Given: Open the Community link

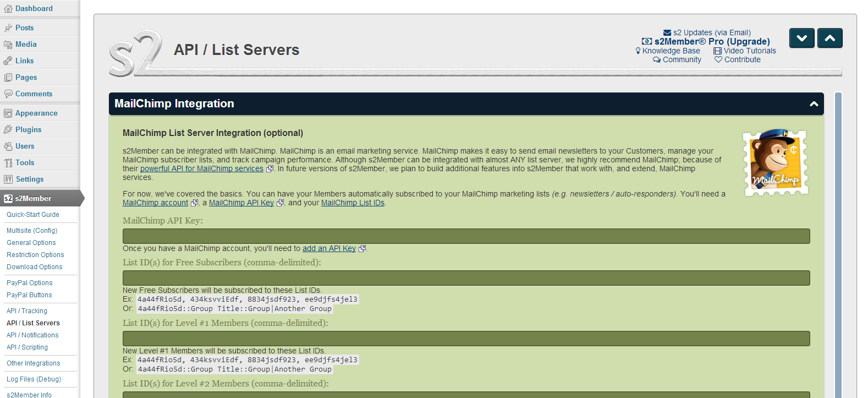Looking at the screenshot, I should pos(682,59).
